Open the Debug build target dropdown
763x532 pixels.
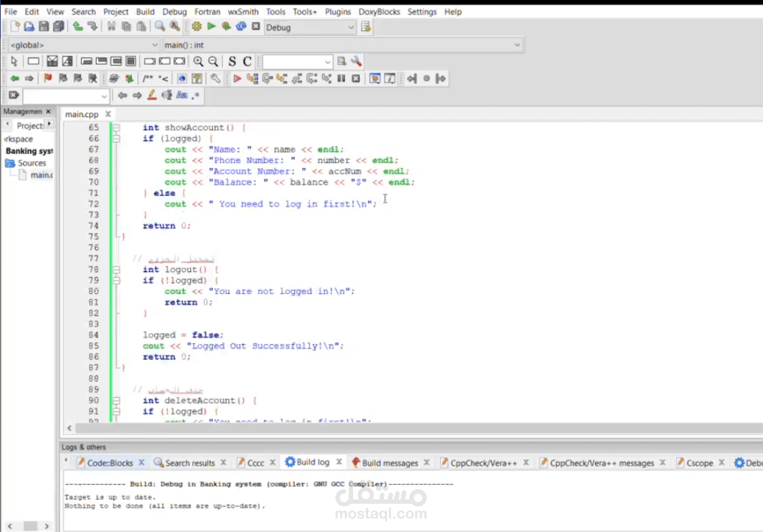click(x=351, y=27)
